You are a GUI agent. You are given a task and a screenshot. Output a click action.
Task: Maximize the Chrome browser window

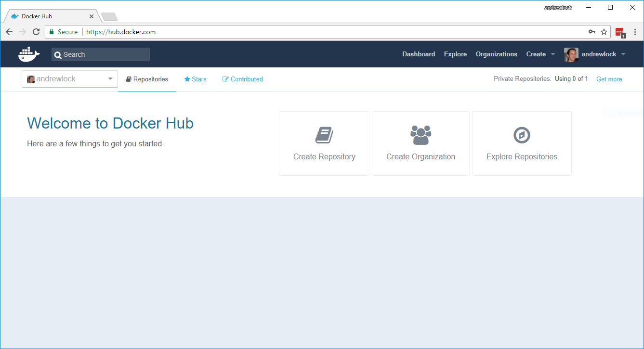point(610,7)
